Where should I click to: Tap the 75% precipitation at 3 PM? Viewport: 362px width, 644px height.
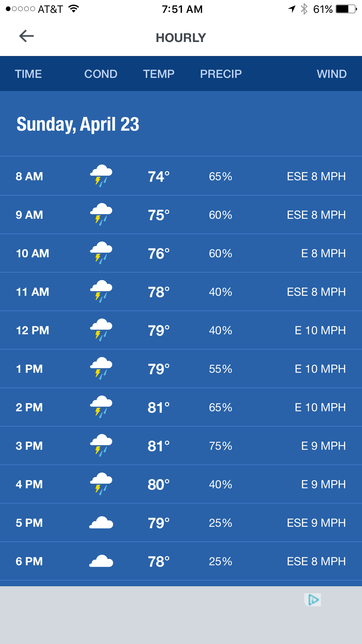(x=221, y=446)
